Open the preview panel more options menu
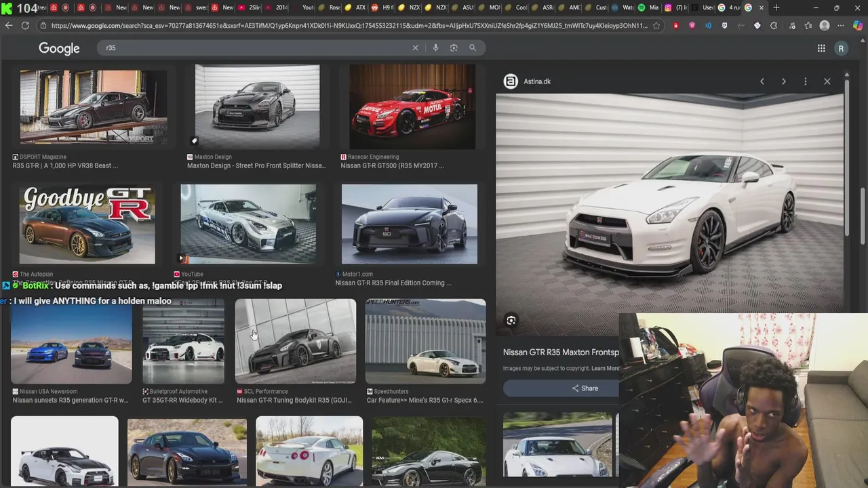 coord(806,81)
